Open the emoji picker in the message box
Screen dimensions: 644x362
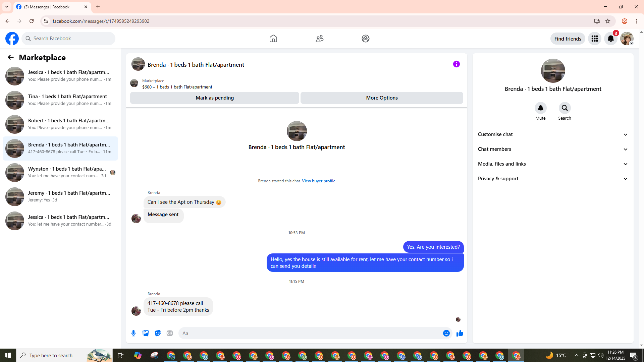point(446,333)
